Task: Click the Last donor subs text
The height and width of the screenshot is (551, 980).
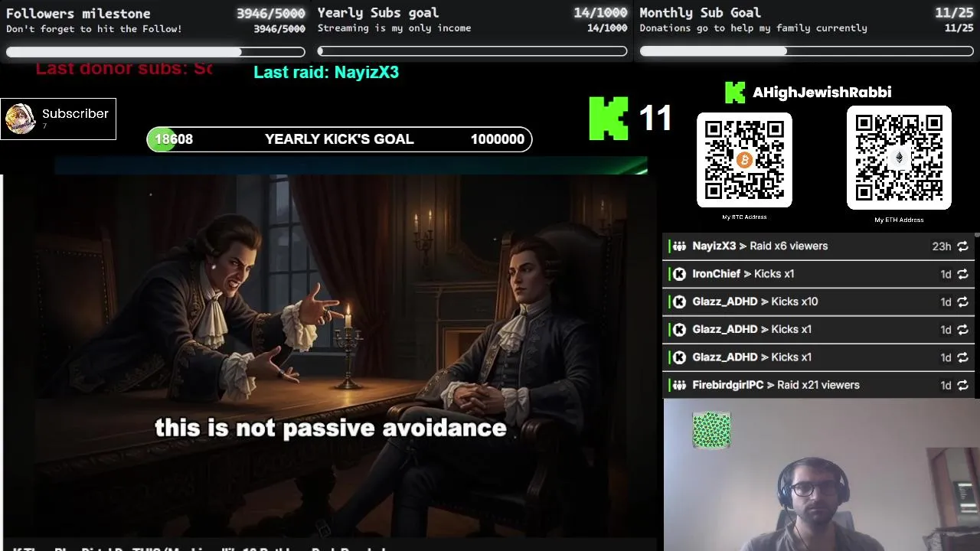Action: pyautogui.click(x=124, y=68)
